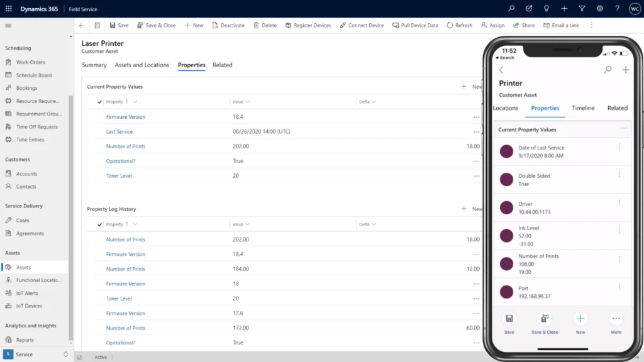
Task: Open the advanced filter icon
Action: [x=581, y=8]
